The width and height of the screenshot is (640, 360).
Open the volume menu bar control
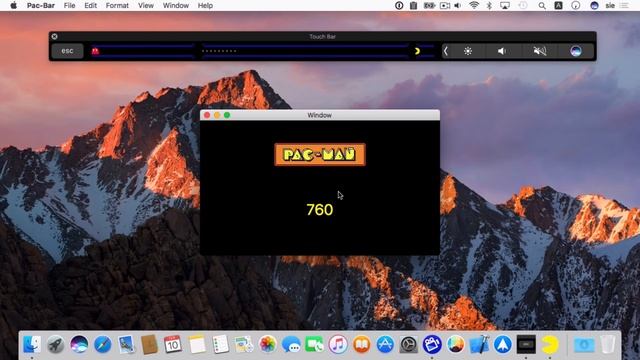click(458, 5)
